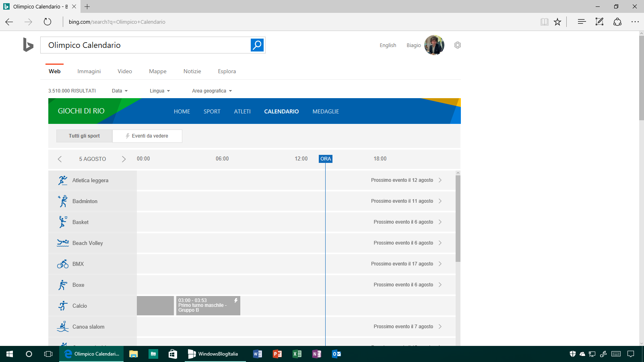Viewport: 644px width, 362px height.
Task: Switch to Video search tab
Action: coord(125,71)
